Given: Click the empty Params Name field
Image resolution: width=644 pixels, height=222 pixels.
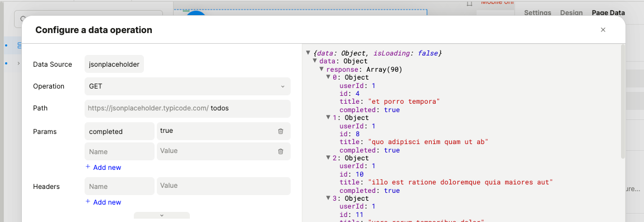Looking at the screenshot, I should [119, 151].
